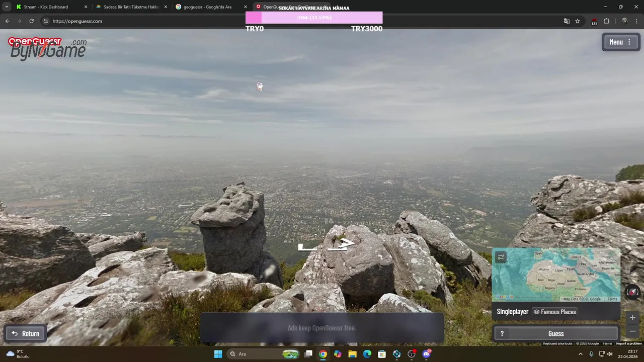The image size is (644, 362).
Task: Open Chrome's three-dot menu
Action: point(636,21)
